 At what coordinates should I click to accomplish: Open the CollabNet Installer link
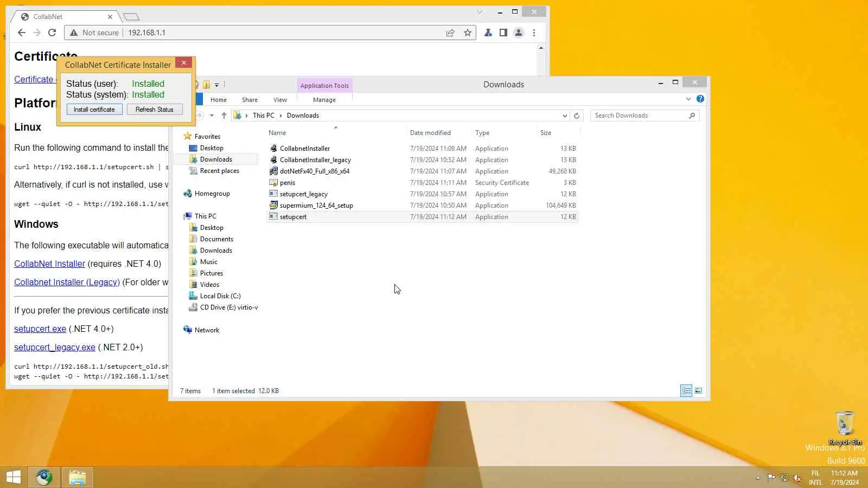tap(49, 264)
